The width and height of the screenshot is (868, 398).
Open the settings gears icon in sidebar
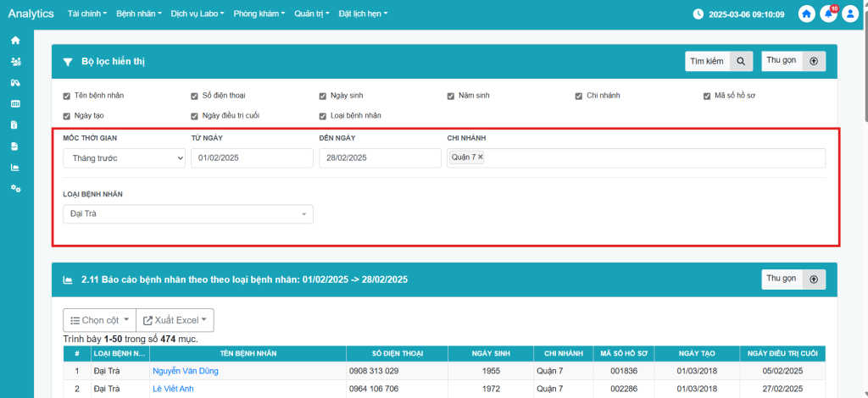[x=15, y=188]
